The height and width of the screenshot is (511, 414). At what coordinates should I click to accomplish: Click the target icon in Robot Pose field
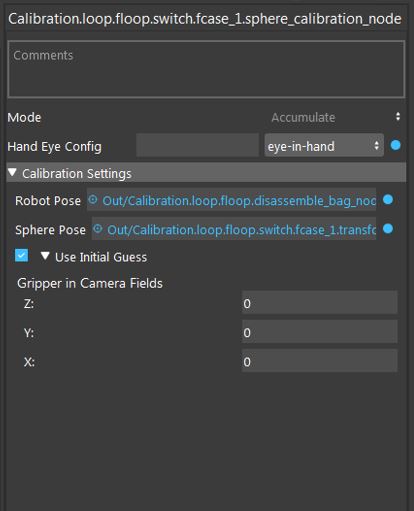(93, 200)
